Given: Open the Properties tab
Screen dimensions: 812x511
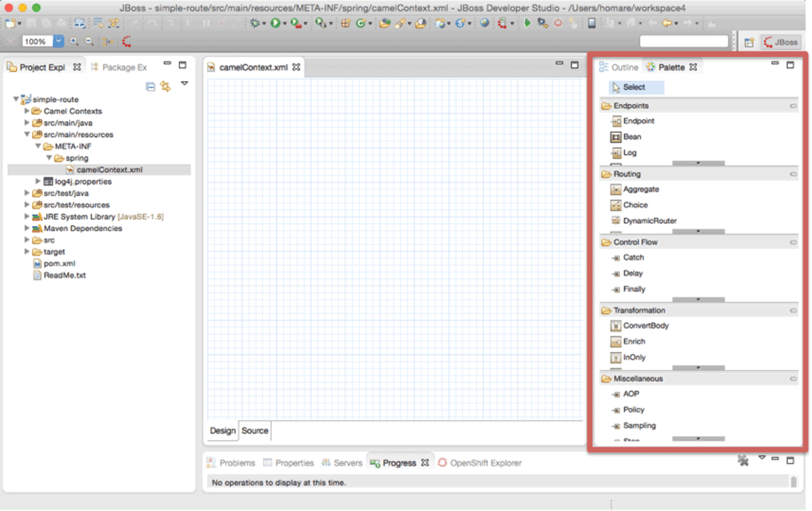Looking at the screenshot, I should pyautogui.click(x=289, y=463).
